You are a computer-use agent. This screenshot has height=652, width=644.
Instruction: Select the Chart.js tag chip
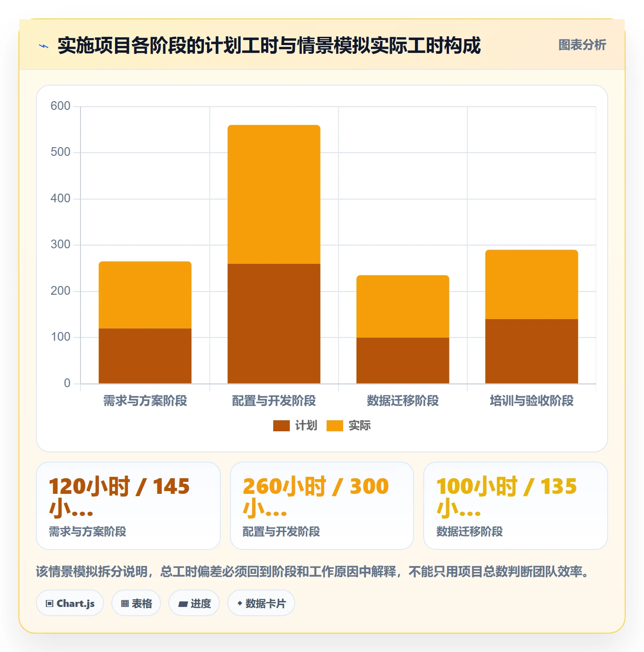[x=70, y=603]
